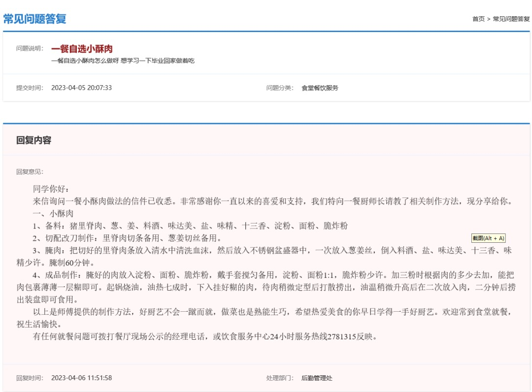Click the blue 常见问题答复 page title
This screenshot has width=532, height=392.
34,19
